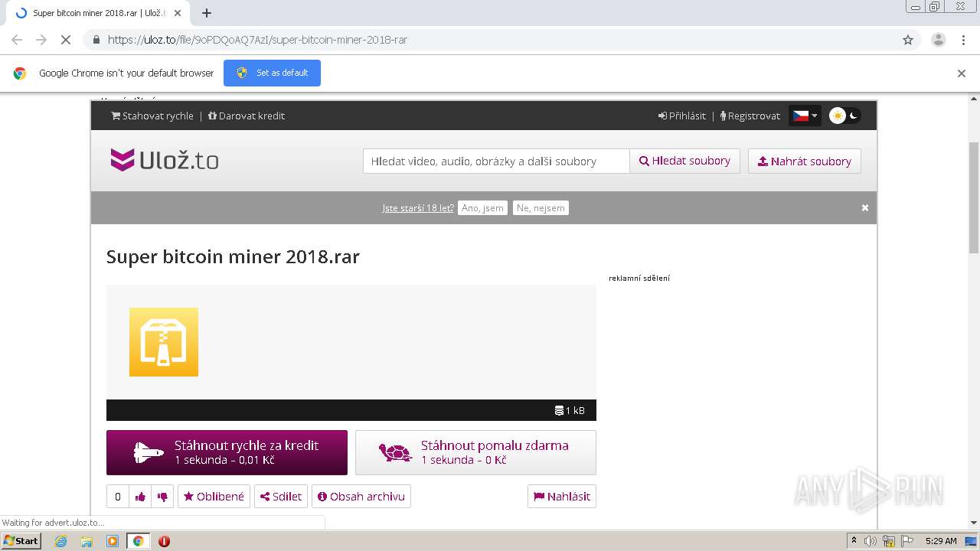Click the address bar URL
980x551 pixels.
pyautogui.click(x=257, y=40)
